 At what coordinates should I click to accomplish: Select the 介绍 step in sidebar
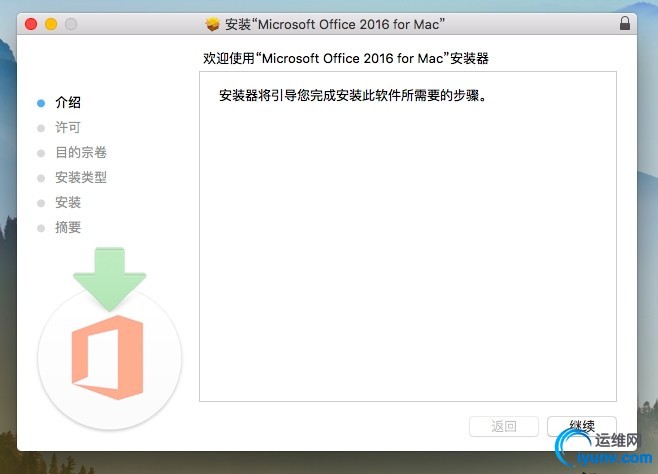(68, 102)
